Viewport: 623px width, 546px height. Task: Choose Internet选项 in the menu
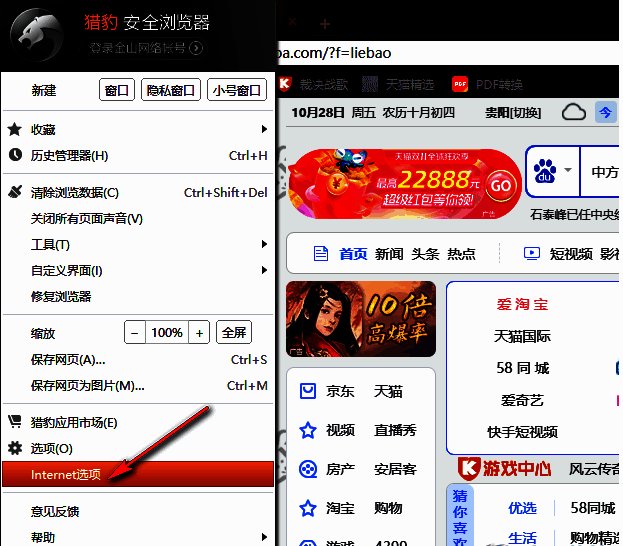pyautogui.click(x=138, y=474)
